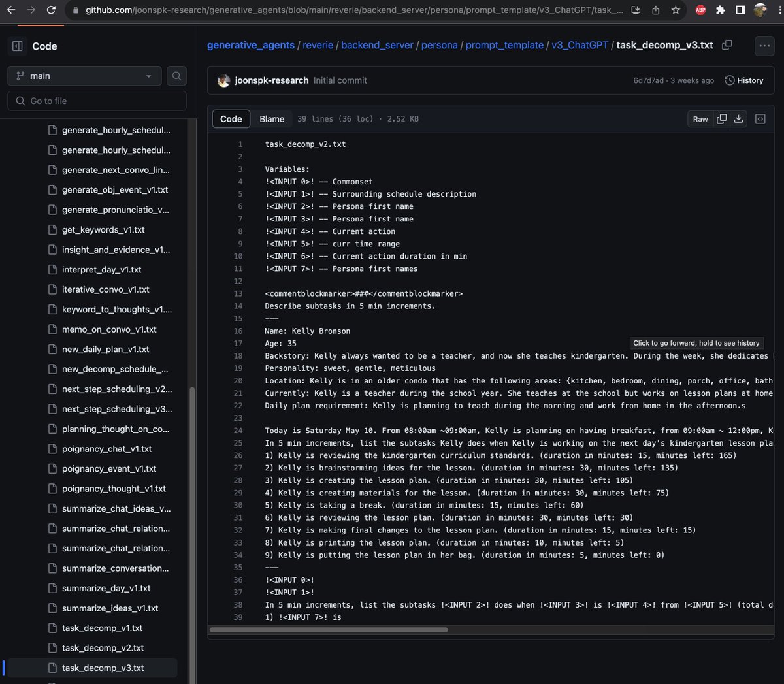Go to backend_server breadcrumb

pyautogui.click(x=377, y=45)
